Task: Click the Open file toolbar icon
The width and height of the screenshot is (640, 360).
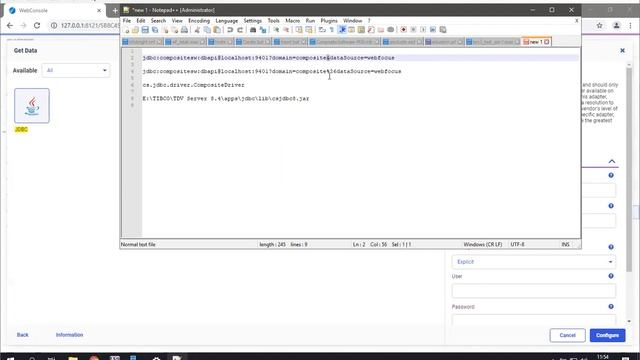Action: [136, 30]
